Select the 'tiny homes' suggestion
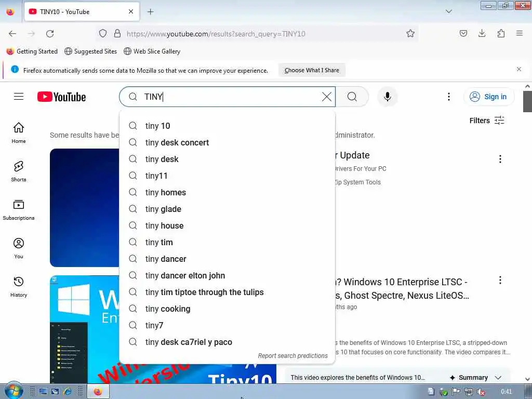The height and width of the screenshot is (399, 532). point(228,192)
